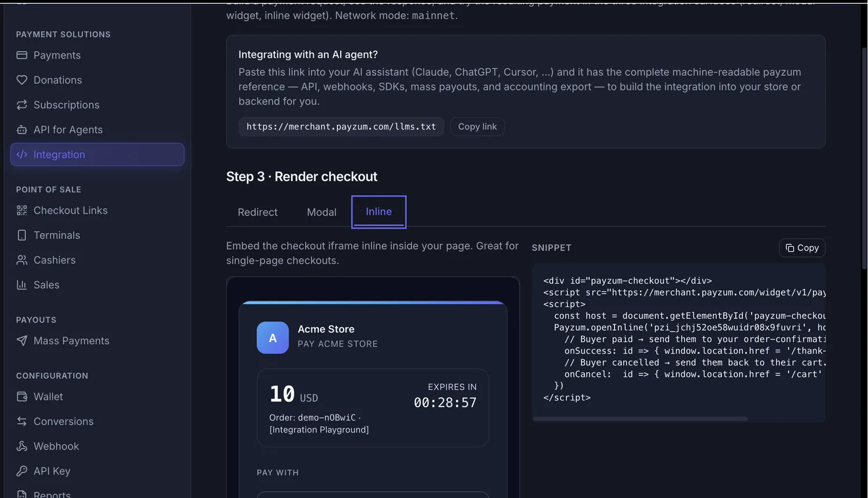Click the 'Acme Store' merchant name
This screenshot has width=868, height=498.
(x=326, y=329)
